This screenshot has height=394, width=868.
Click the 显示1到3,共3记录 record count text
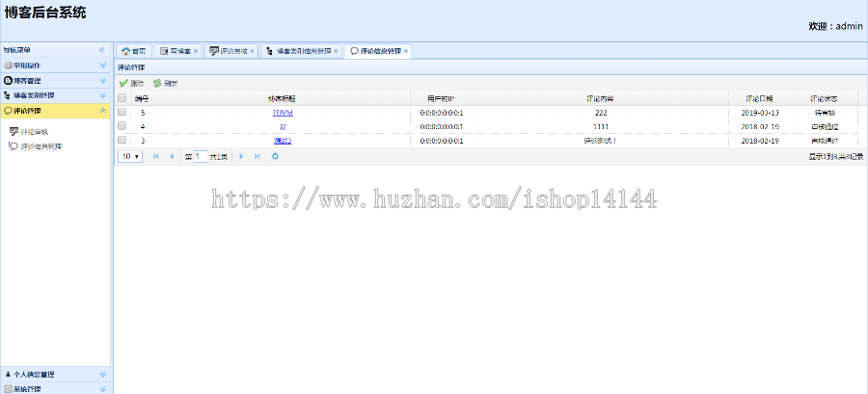point(836,156)
